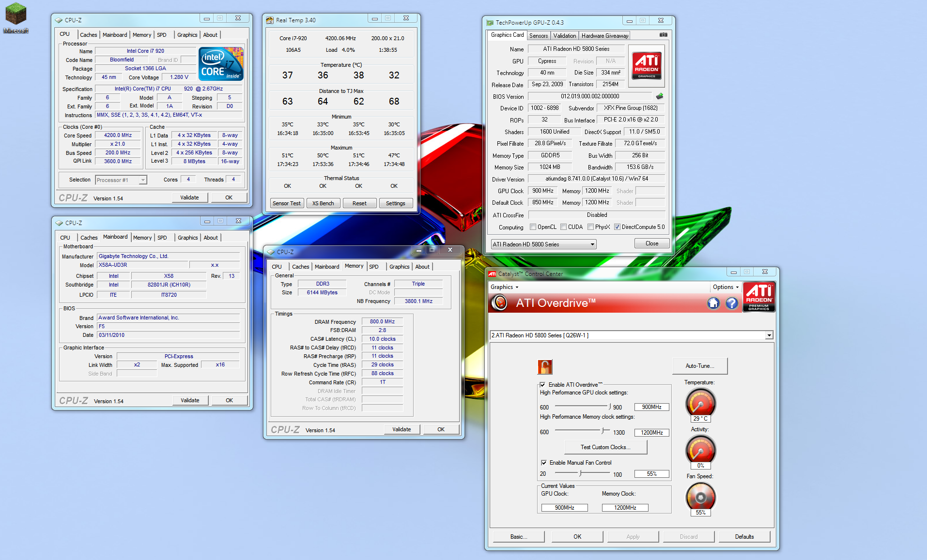Click the ATI Overdrive round logo icon
927x560 pixels.
(x=499, y=303)
